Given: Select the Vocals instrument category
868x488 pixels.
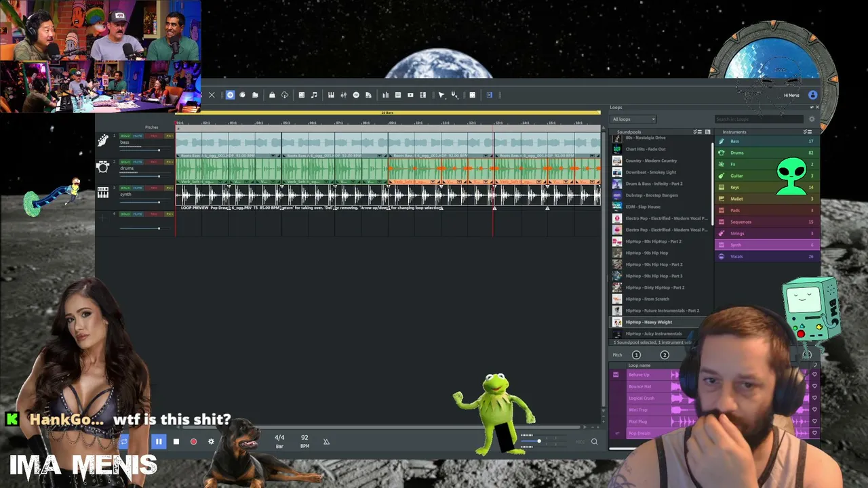Looking at the screenshot, I should point(767,256).
